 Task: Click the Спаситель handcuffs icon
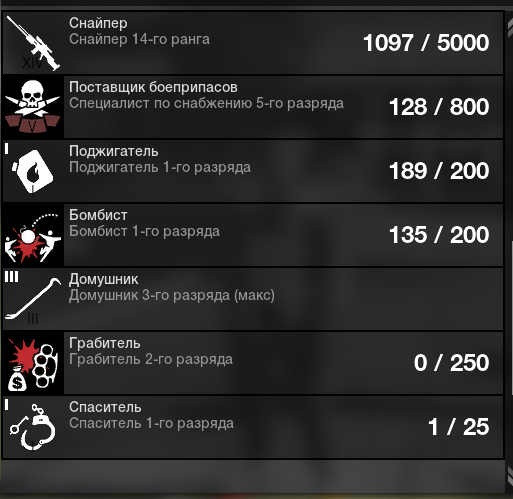click(x=33, y=427)
